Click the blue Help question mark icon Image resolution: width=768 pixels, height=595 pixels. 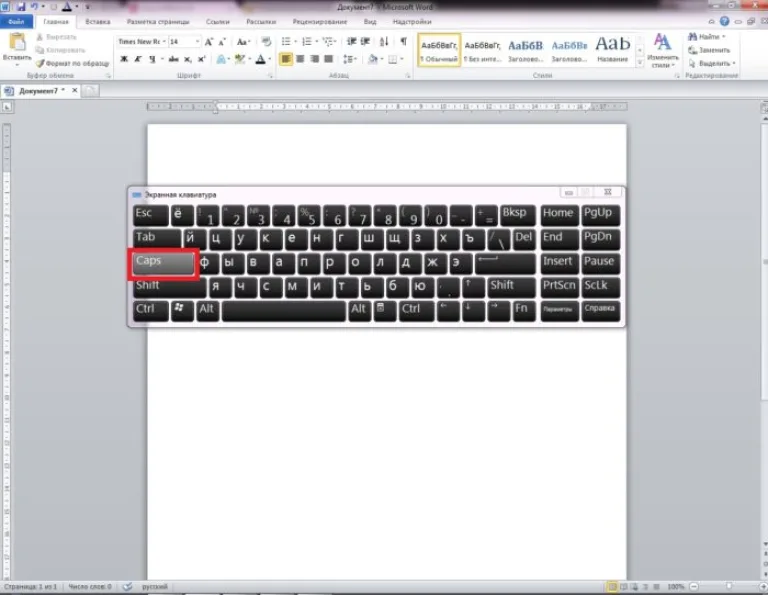tap(724, 21)
